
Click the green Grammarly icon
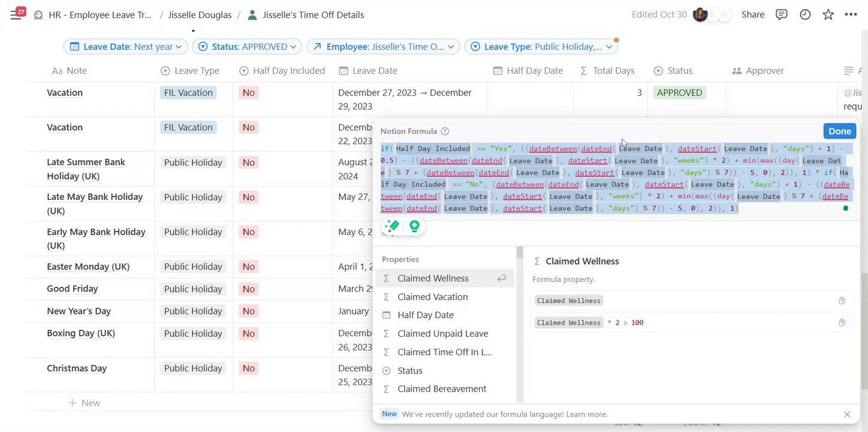coord(414,226)
